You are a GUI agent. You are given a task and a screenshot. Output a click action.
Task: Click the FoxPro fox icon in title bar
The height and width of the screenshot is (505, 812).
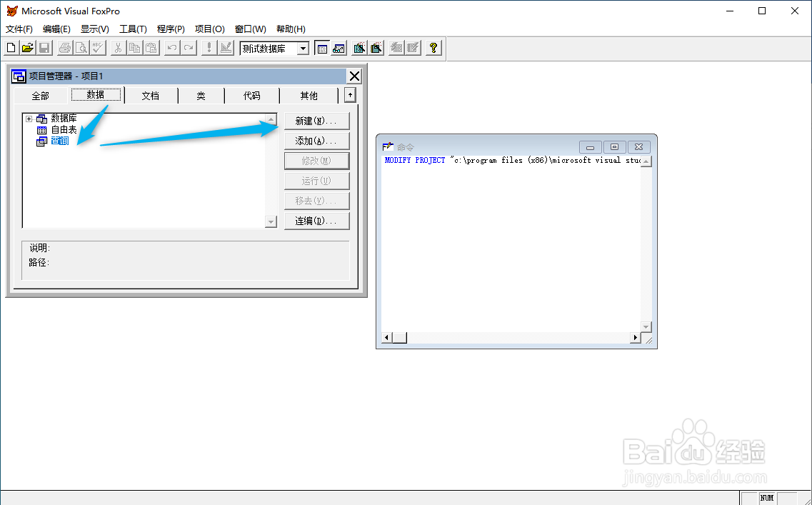click(x=12, y=11)
